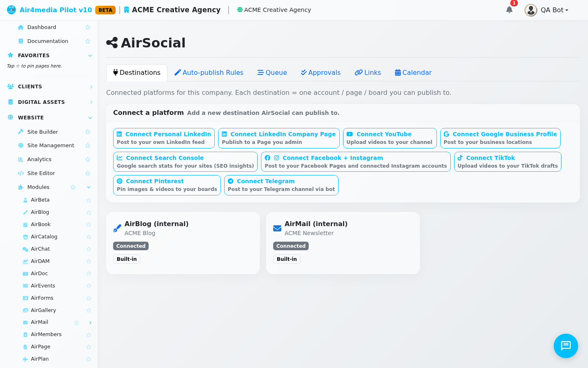
Task: Expand the Digital Assets section
Action: 91,102
